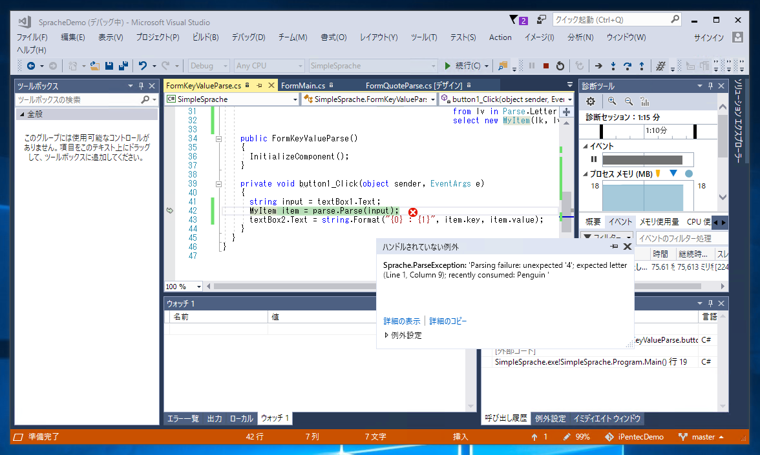
Task: Click the reset view chart icon in diagnostics
Action: point(645,101)
